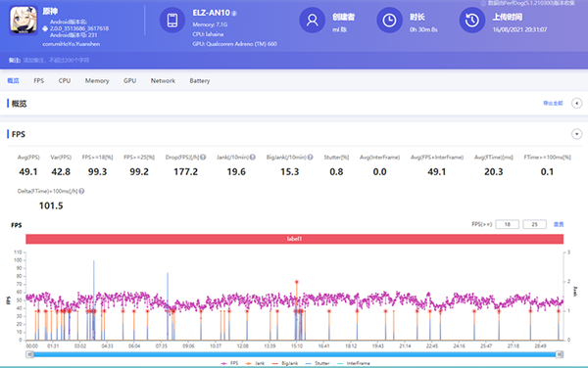
Task: Click reset link beside FPS threshold
Action: click(x=559, y=224)
